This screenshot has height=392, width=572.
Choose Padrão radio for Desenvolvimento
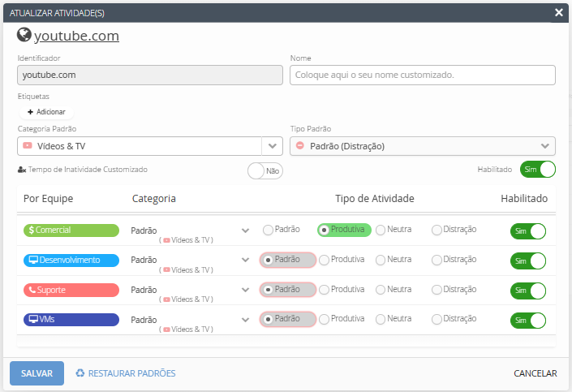(268, 260)
